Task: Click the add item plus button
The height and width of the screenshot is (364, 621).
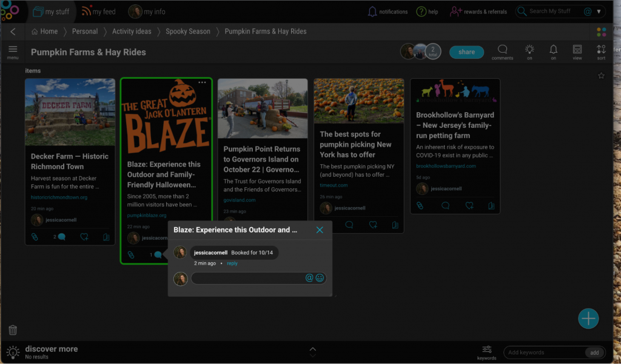Action: [x=588, y=319]
